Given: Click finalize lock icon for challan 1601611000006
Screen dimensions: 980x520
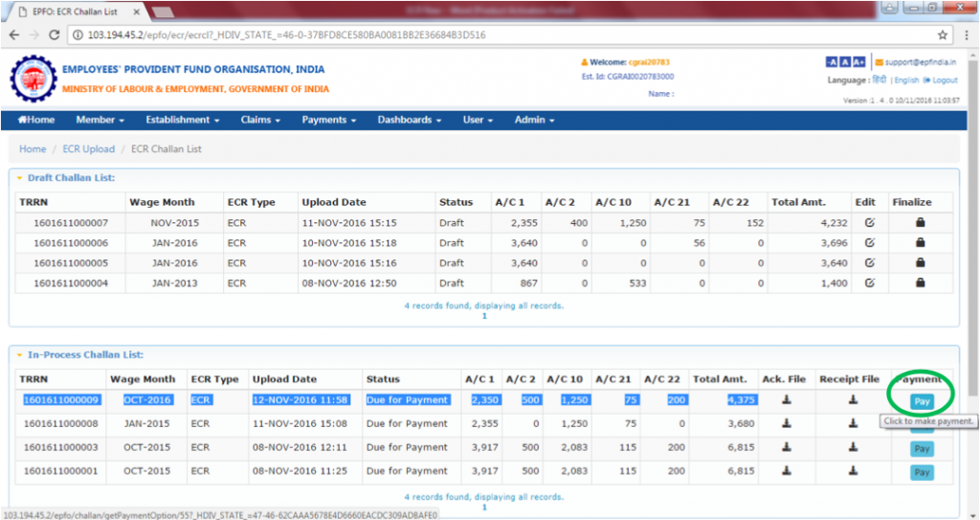Looking at the screenshot, I should click(x=920, y=243).
